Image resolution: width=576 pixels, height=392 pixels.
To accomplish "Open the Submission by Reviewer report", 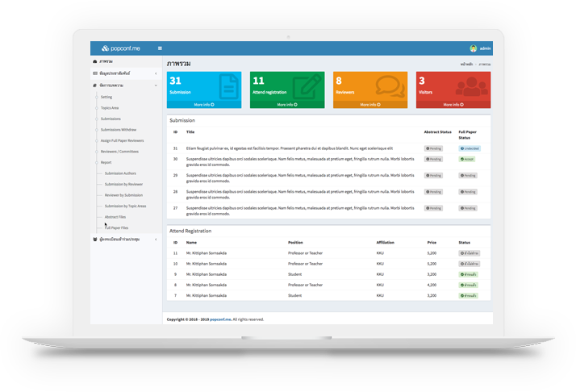I will [x=123, y=184].
